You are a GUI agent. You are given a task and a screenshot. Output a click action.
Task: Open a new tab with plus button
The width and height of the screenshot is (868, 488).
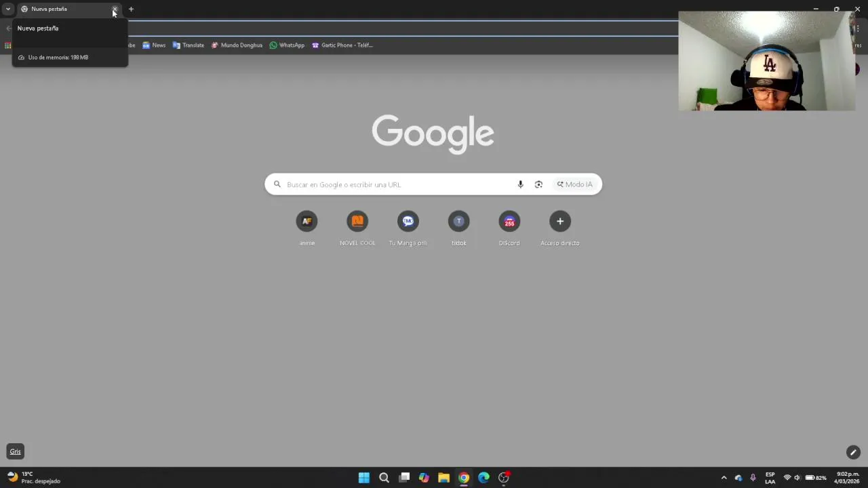point(131,9)
